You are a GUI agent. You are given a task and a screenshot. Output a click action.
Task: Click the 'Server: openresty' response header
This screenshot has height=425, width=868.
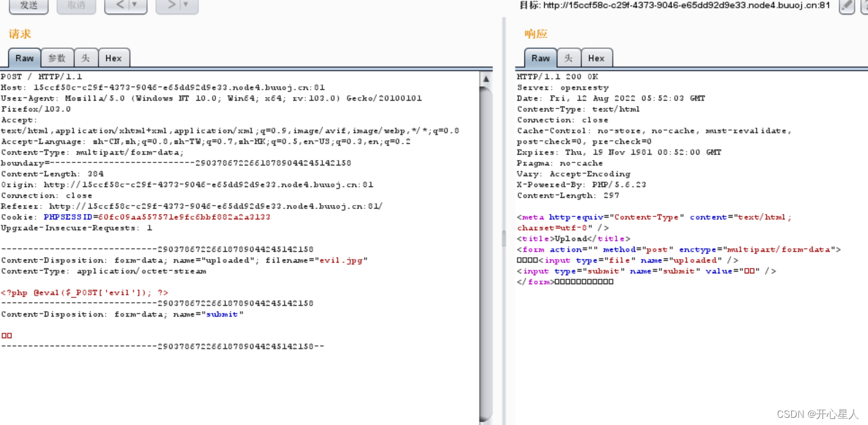[563, 88]
